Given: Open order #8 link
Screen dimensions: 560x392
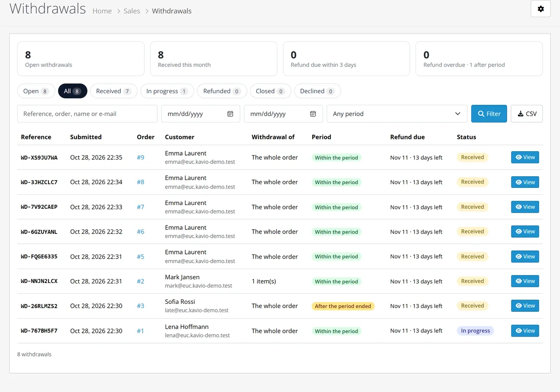Looking at the screenshot, I should pos(140,182).
